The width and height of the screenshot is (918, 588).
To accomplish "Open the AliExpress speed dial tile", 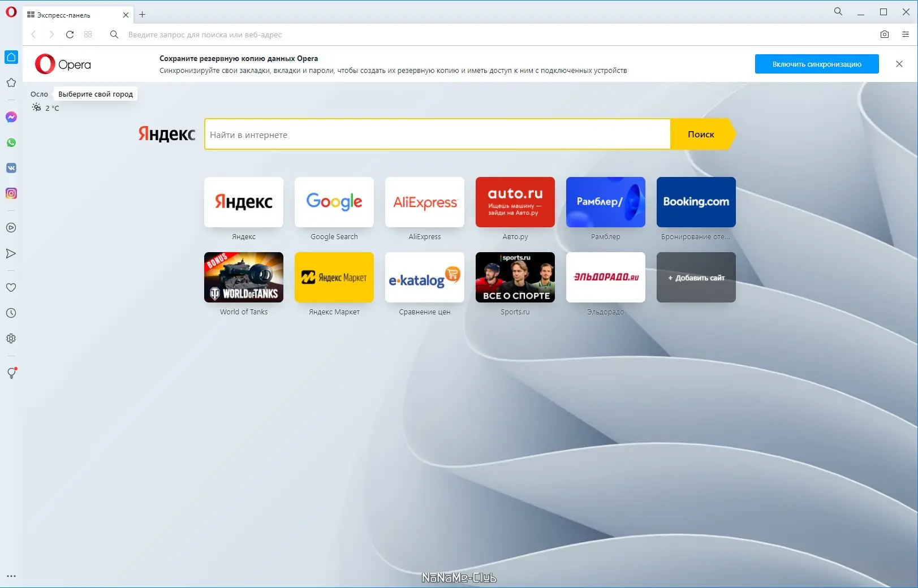I will coord(425,202).
